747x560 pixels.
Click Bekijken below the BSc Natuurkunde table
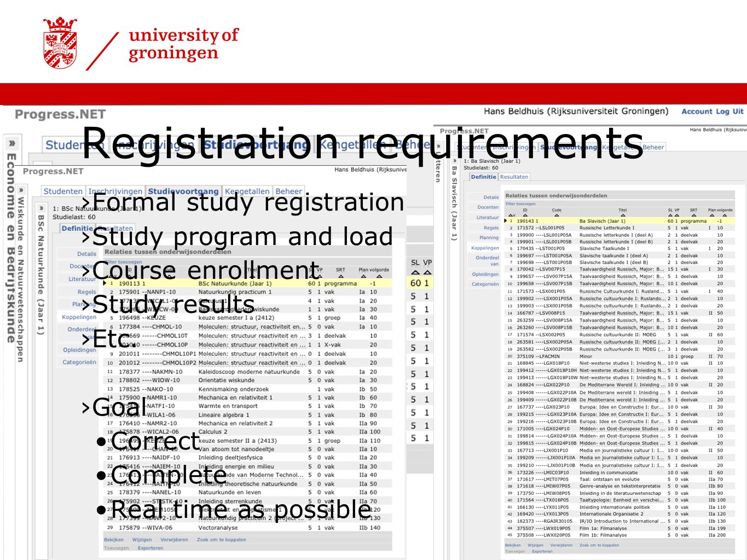114,540
